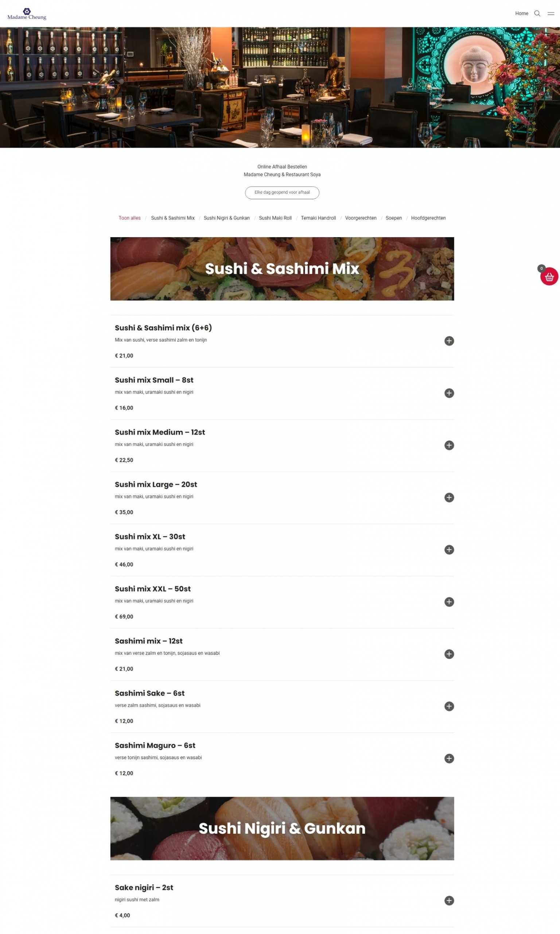Screen dimensions: 560x934
Task: Open the shopping basket cart icon
Action: [549, 277]
